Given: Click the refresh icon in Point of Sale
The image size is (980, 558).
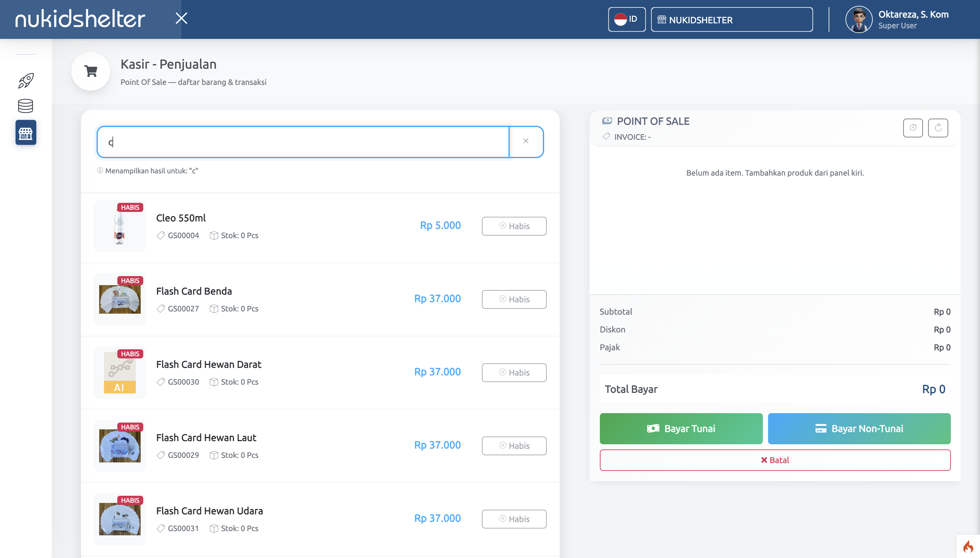Looking at the screenshot, I should pos(938,128).
